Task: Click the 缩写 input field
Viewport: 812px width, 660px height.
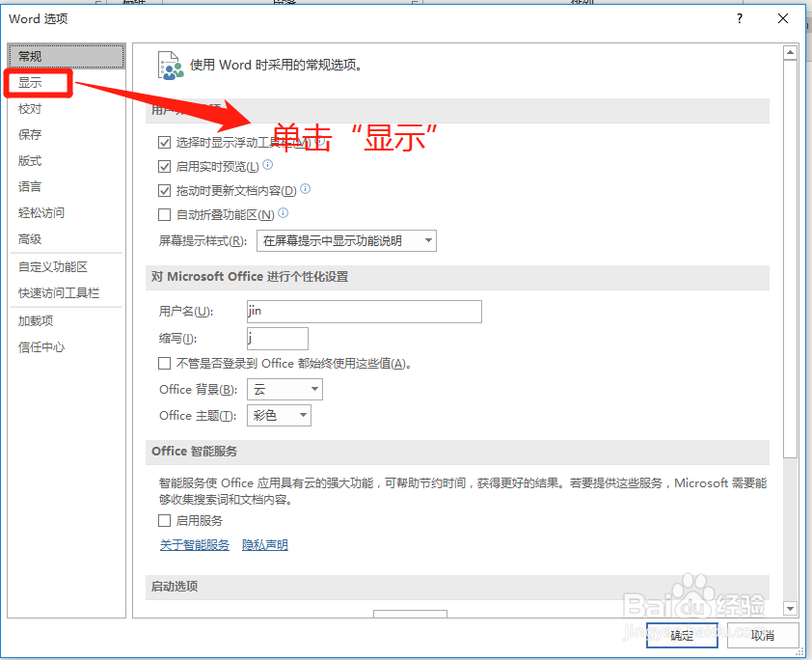Action: 278,339
